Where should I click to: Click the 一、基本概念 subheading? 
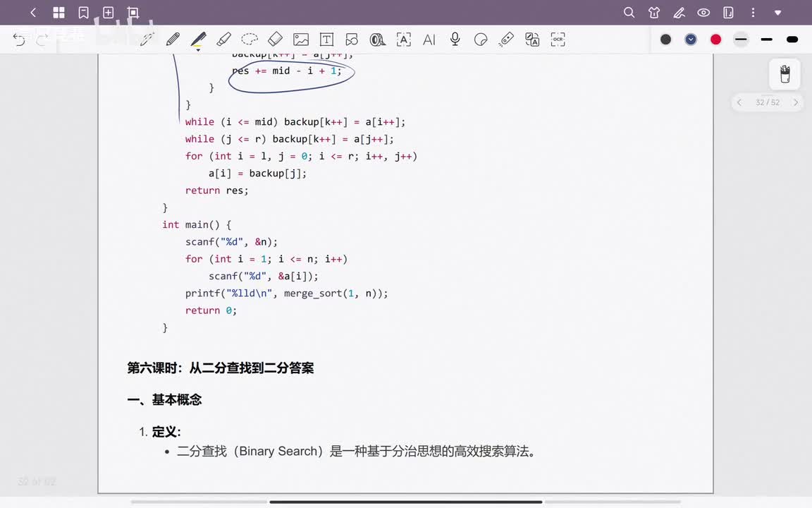point(164,399)
